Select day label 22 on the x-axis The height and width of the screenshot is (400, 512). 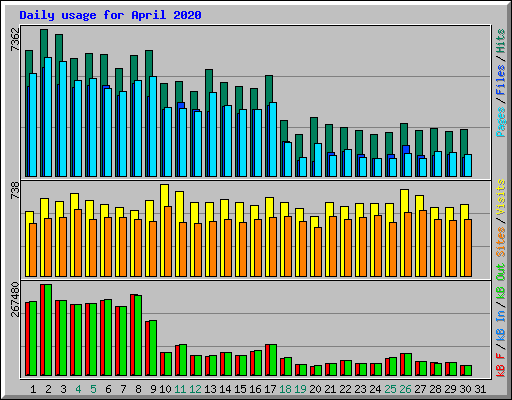pos(345,389)
